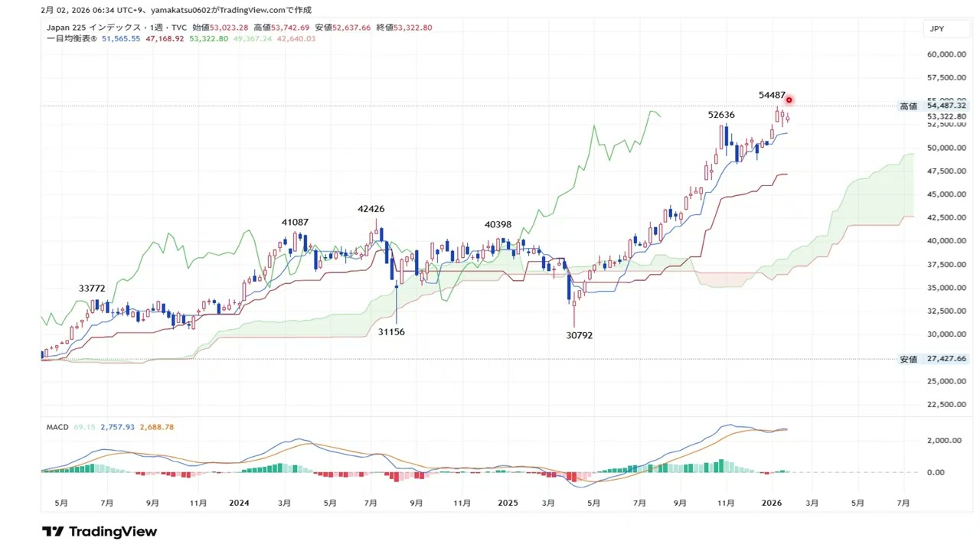Image resolution: width=980 pixels, height=551 pixels.
Task: Click the TradingView logo icon
Action: click(x=52, y=531)
